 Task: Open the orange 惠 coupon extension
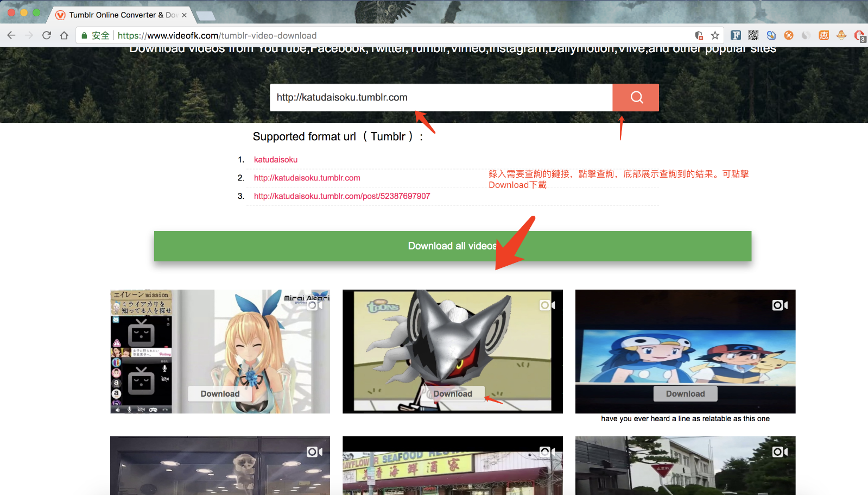824,35
